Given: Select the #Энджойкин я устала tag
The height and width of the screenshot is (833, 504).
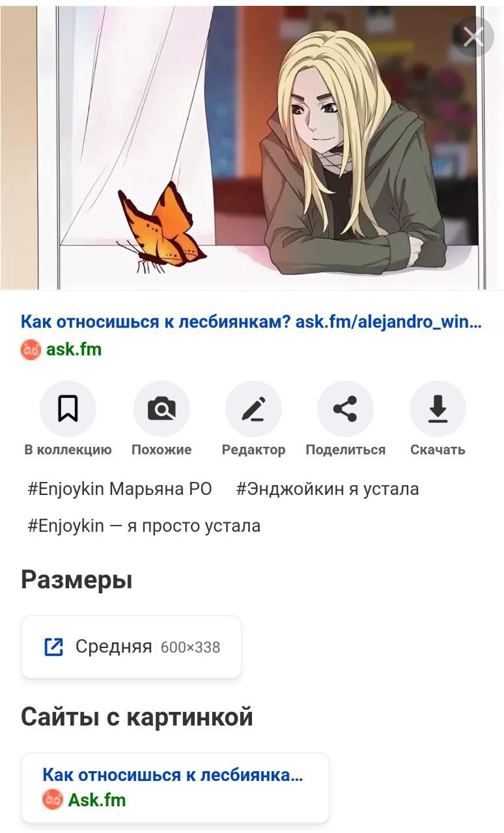Looking at the screenshot, I should pyautogui.click(x=328, y=489).
